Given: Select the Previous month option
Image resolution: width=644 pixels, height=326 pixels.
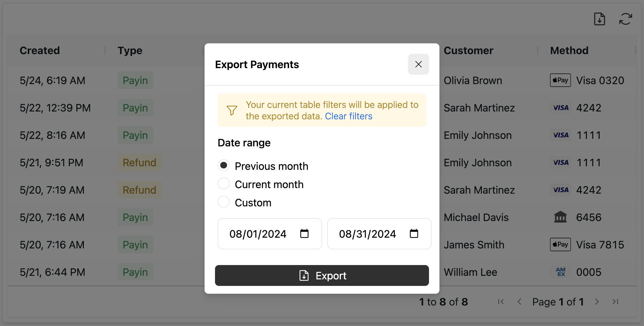Looking at the screenshot, I should [224, 165].
